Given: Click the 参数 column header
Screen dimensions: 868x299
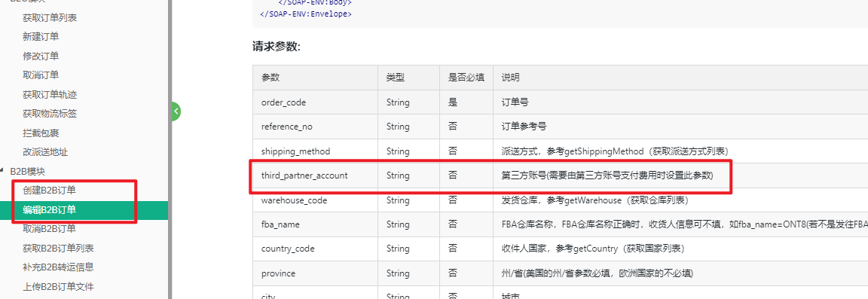Looking at the screenshot, I should pyautogui.click(x=316, y=78).
